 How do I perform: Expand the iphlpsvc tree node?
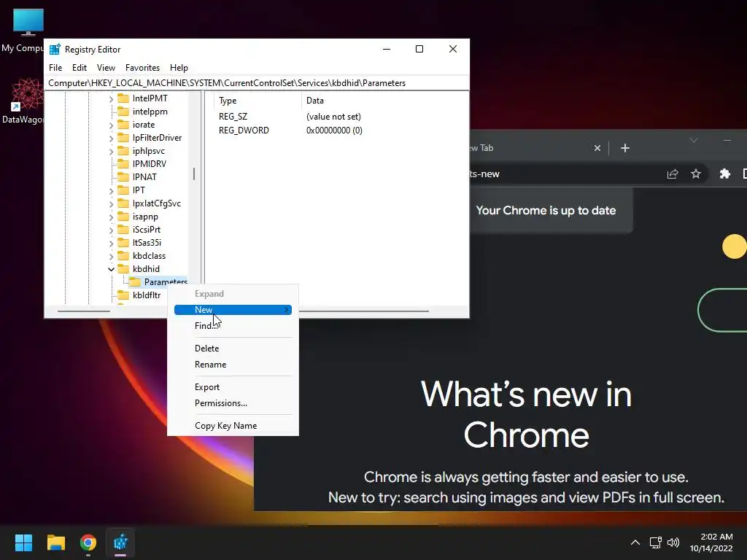point(111,152)
